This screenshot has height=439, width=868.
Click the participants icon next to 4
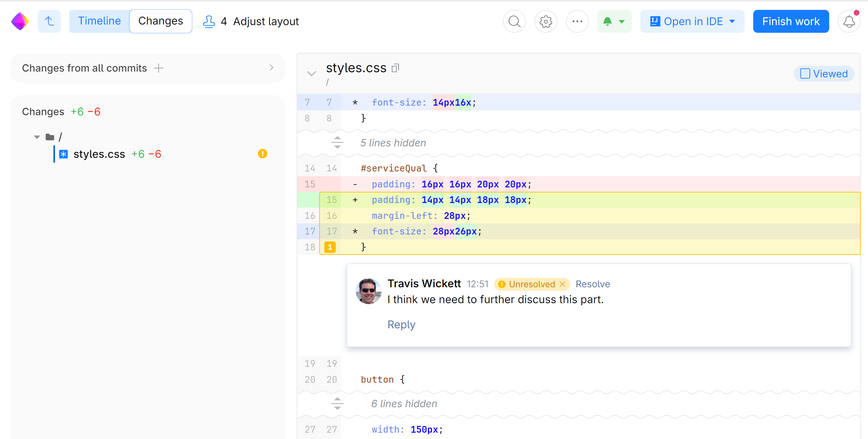pos(209,22)
